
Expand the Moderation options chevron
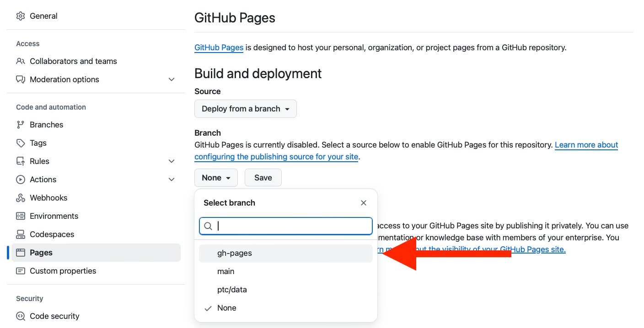tap(172, 79)
